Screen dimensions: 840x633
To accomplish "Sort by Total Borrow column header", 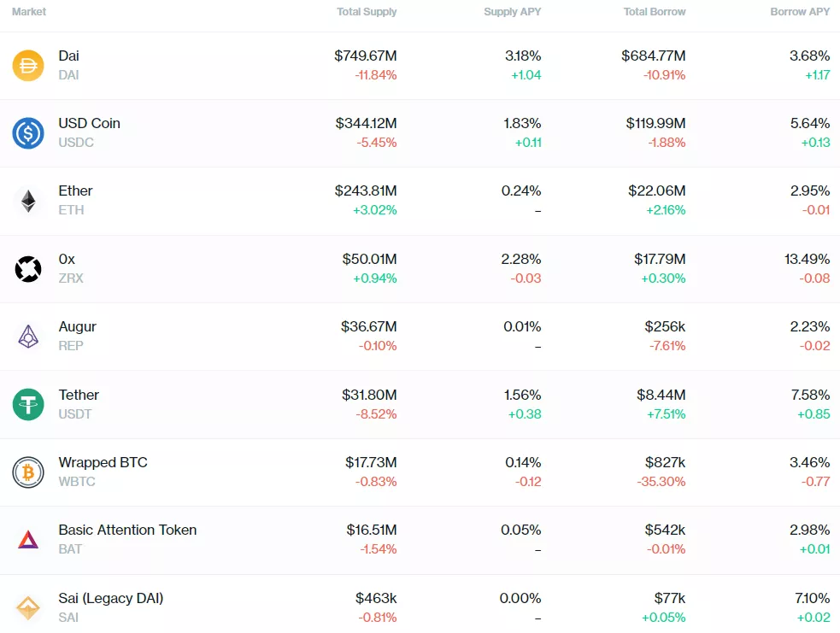I will point(655,12).
